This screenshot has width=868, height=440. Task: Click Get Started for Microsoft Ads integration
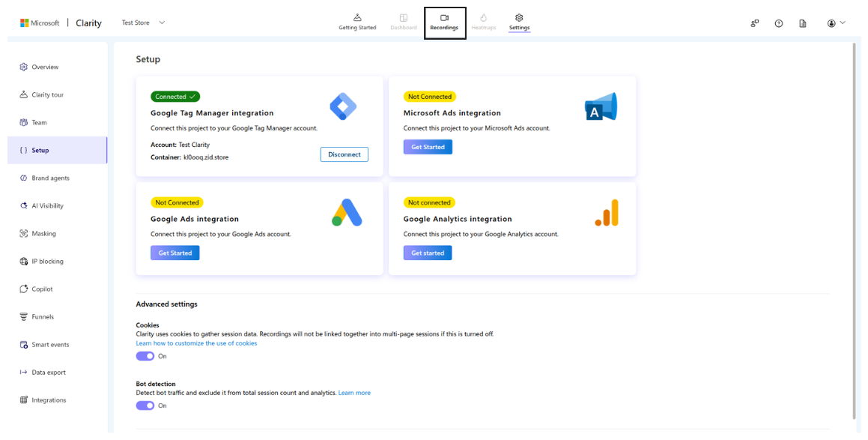428,147
